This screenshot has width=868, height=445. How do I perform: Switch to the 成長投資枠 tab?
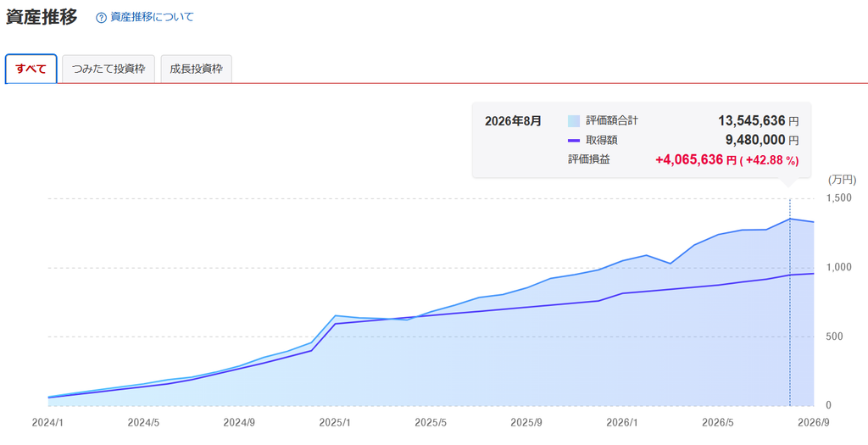coord(196,70)
